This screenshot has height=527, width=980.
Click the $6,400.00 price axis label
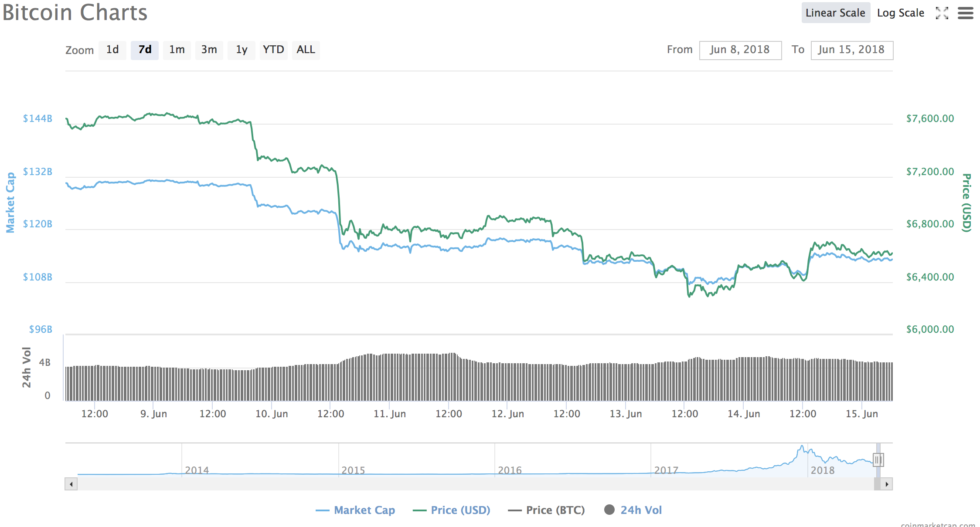tap(930, 277)
